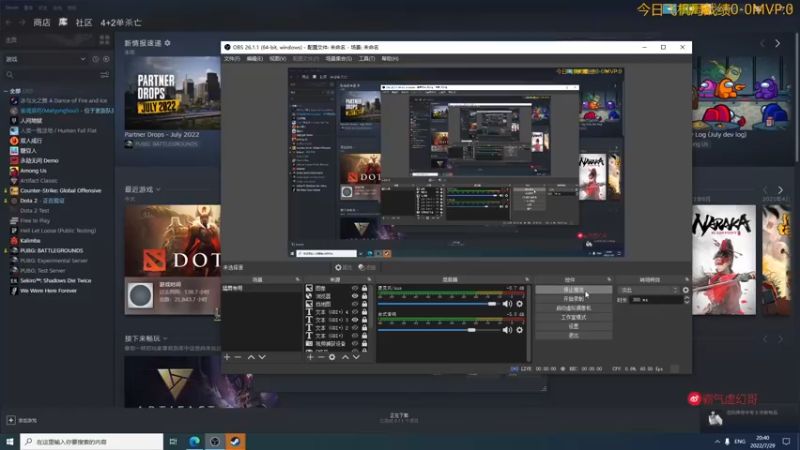Open source properties gear below sources list
Screen dimensions: 800x450
point(332,357)
